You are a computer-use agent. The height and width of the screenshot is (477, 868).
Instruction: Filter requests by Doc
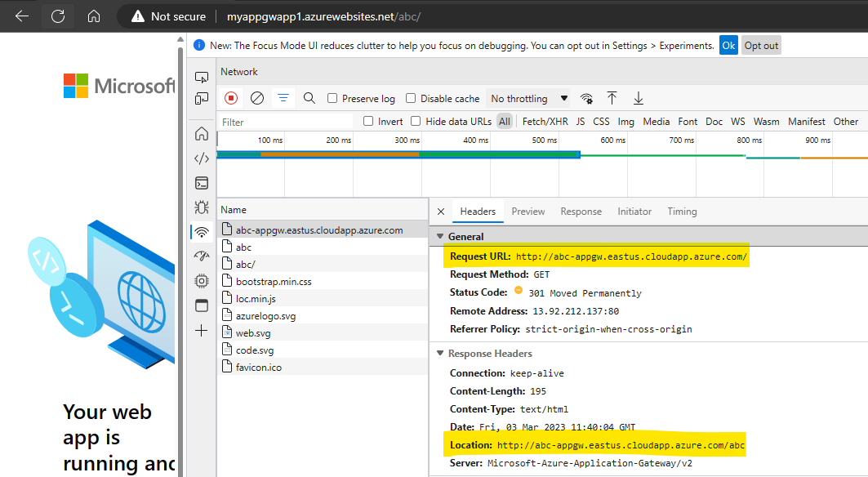[x=714, y=122]
